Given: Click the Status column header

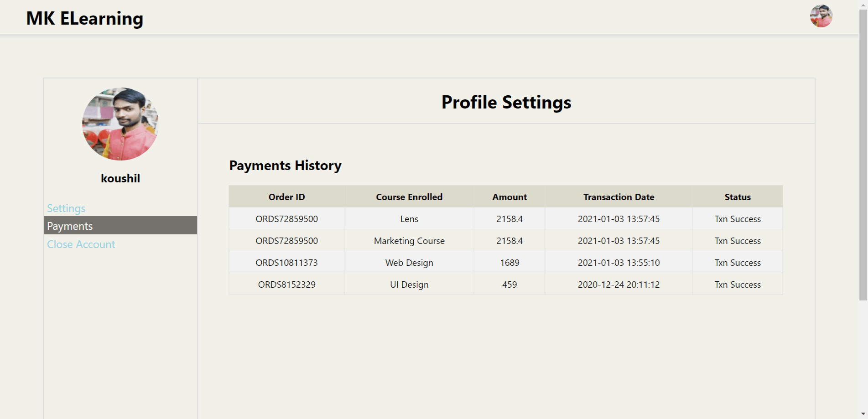Looking at the screenshot, I should coord(738,197).
